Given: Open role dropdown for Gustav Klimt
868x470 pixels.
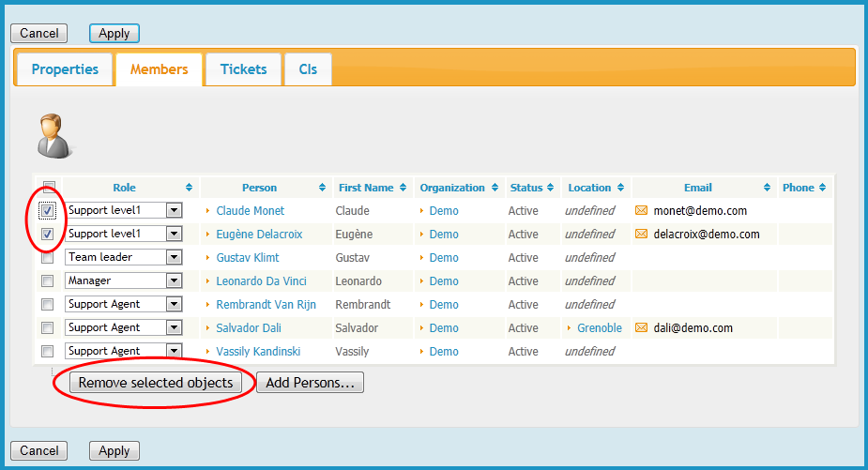Looking at the screenshot, I should pos(174,258).
